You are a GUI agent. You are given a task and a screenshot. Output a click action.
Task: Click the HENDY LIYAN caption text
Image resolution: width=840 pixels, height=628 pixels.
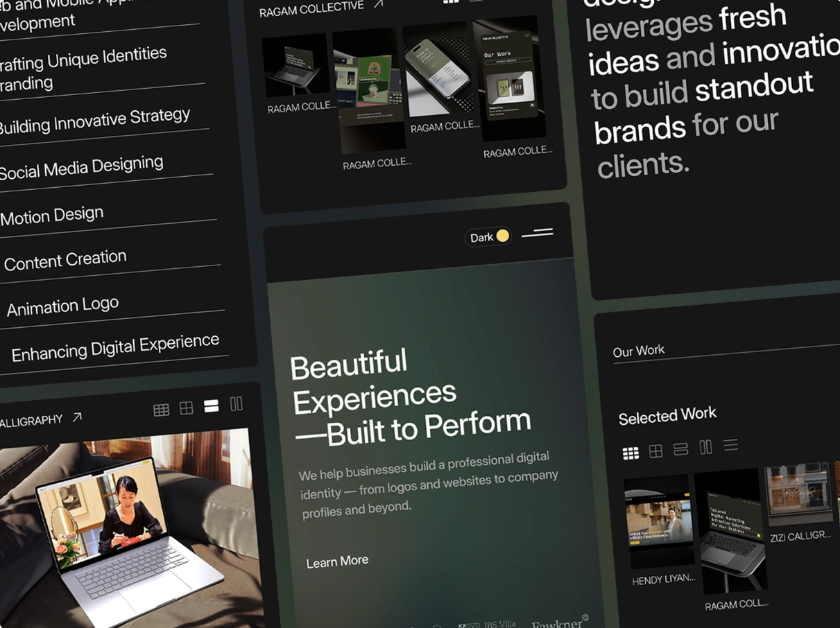click(663, 578)
